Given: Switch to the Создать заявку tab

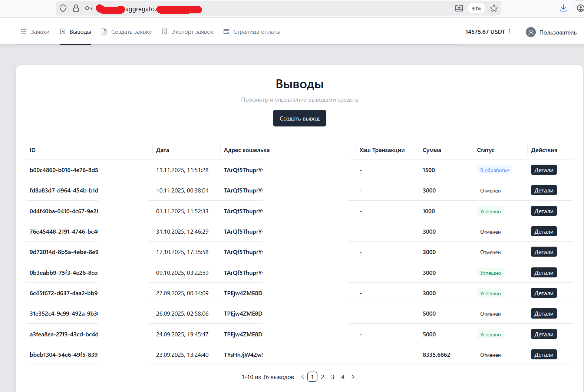Looking at the screenshot, I should 127,32.
